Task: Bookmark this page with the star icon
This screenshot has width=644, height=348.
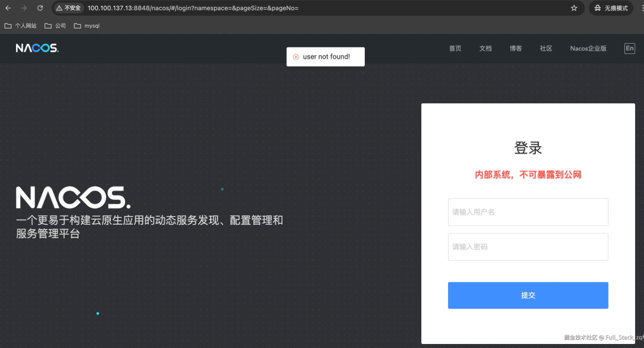Action: [574, 8]
